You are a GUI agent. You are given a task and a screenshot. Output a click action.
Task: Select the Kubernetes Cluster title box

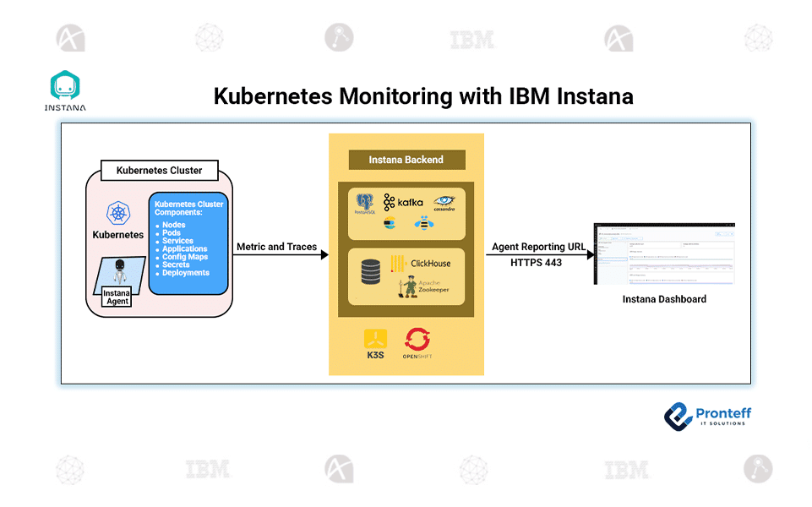click(159, 170)
